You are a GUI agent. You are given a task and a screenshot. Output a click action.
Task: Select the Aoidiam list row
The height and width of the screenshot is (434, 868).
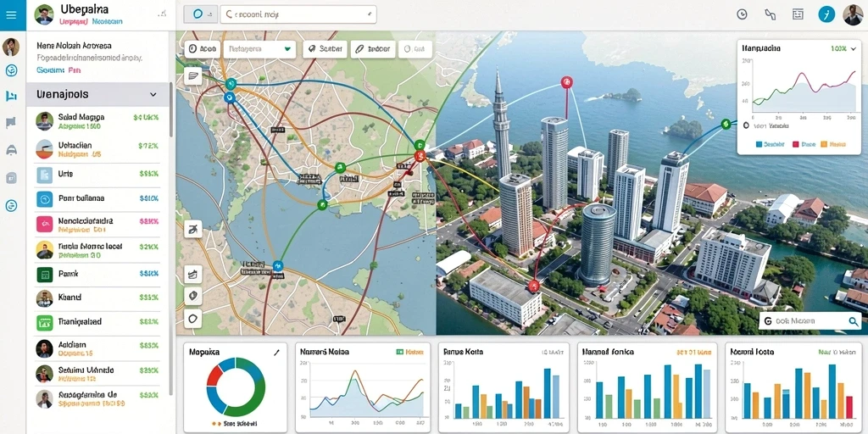(x=97, y=348)
